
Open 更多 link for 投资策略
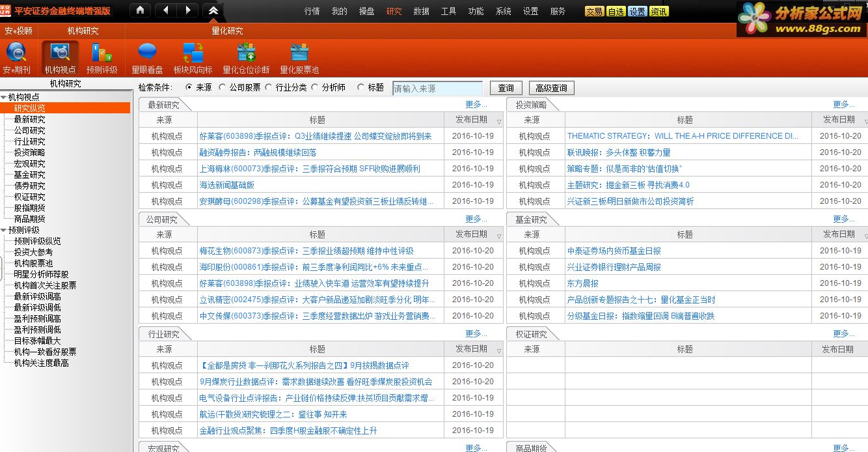click(x=844, y=104)
